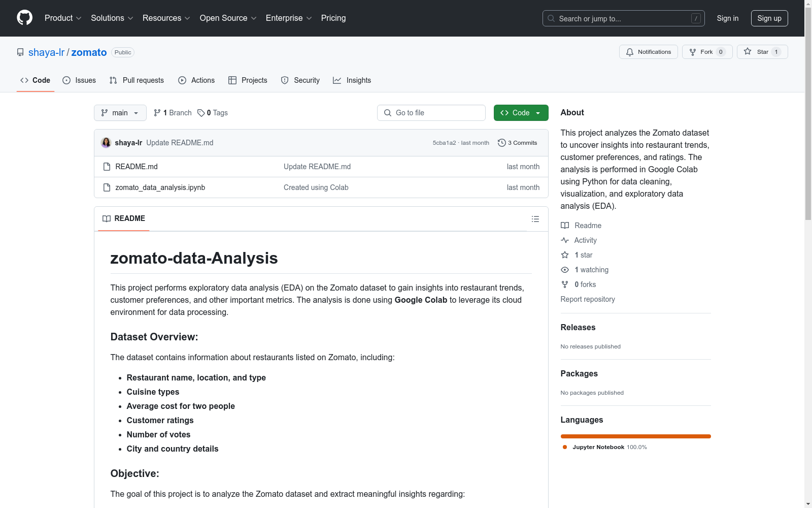Open the Created using Colab commit message
This screenshot has height=508, width=812.
316,187
